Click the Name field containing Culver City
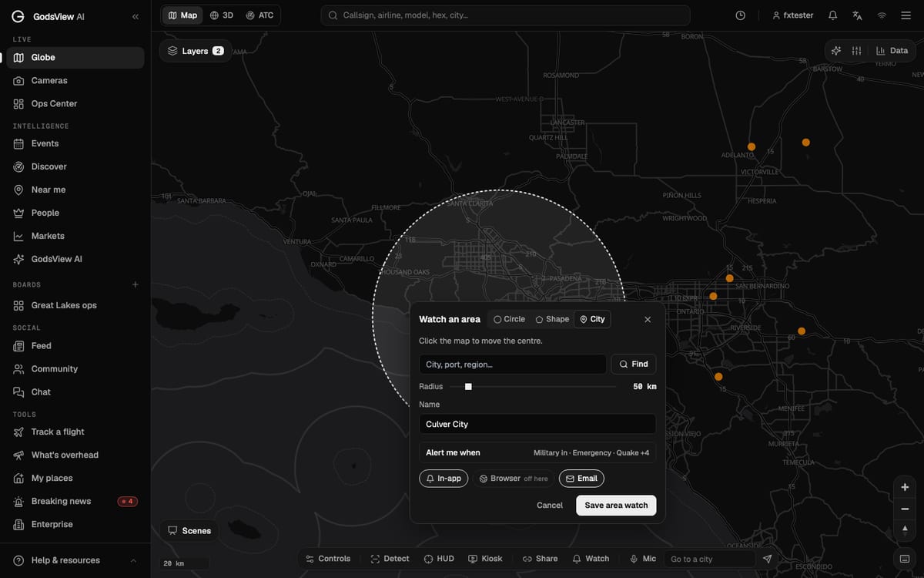This screenshot has width=924, height=578. pyautogui.click(x=537, y=424)
